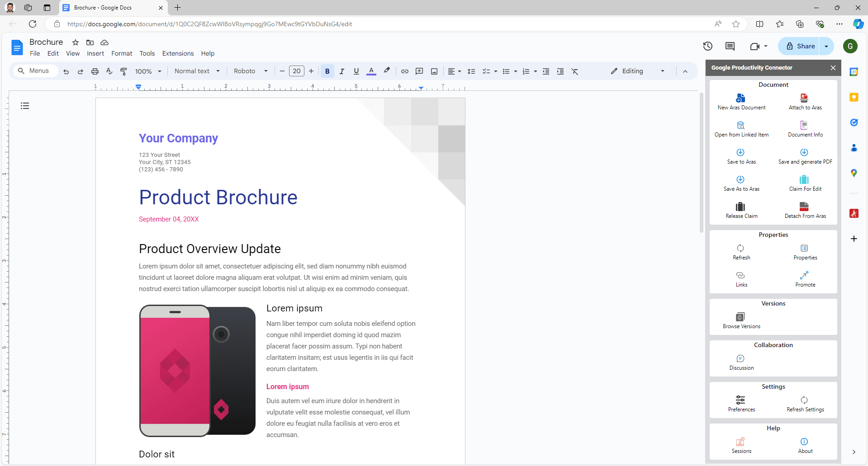Image resolution: width=868 pixels, height=466 pixels.
Task: Open the Insert menu
Action: point(95,53)
